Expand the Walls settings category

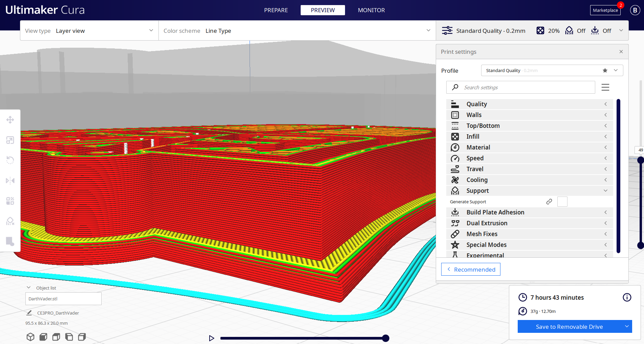[530, 115]
